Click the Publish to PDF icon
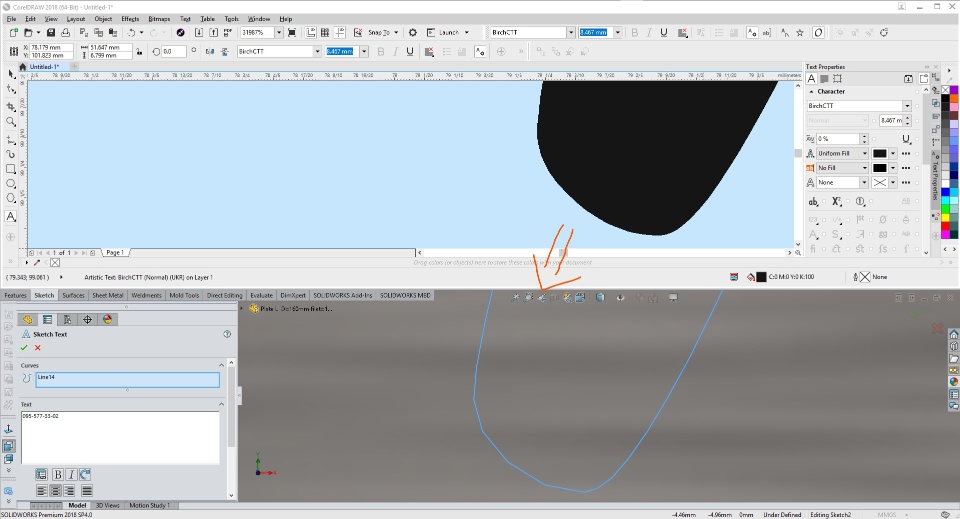Image resolution: width=960 pixels, height=519 pixels. (228, 32)
